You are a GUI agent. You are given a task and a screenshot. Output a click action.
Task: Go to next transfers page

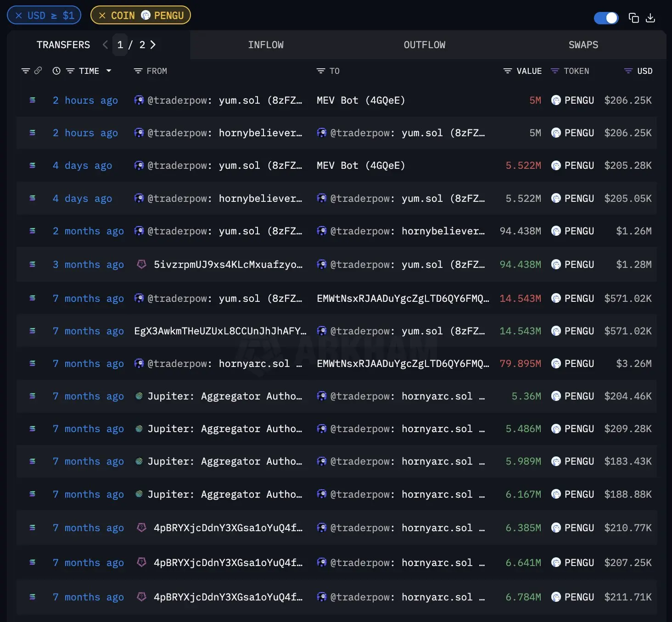[x=153, y=45]
